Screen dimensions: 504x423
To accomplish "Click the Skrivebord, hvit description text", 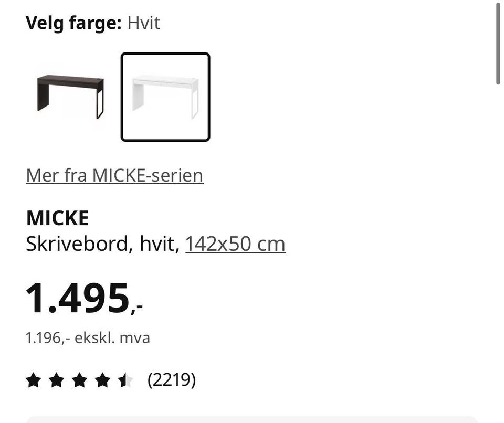I will (x=102, y=244).
